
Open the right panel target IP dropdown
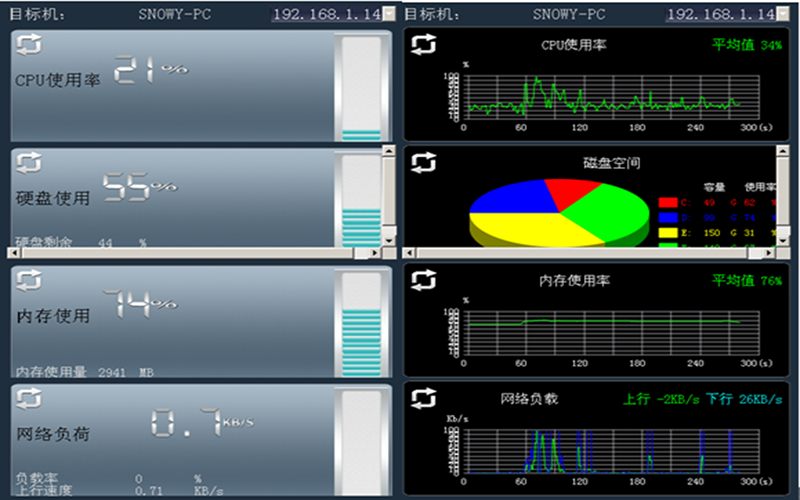(782, 14)
